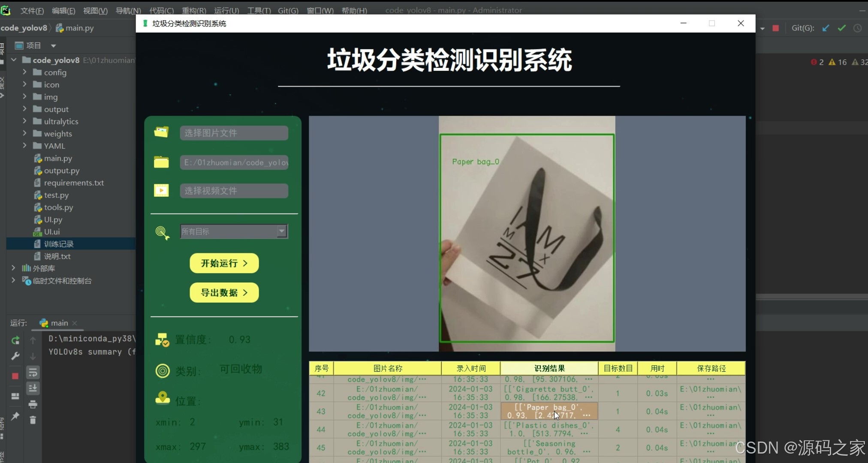Viewport: 868px width, 463px height.
Task: Click the location pin icon
Action: click(x=163, y=398)
